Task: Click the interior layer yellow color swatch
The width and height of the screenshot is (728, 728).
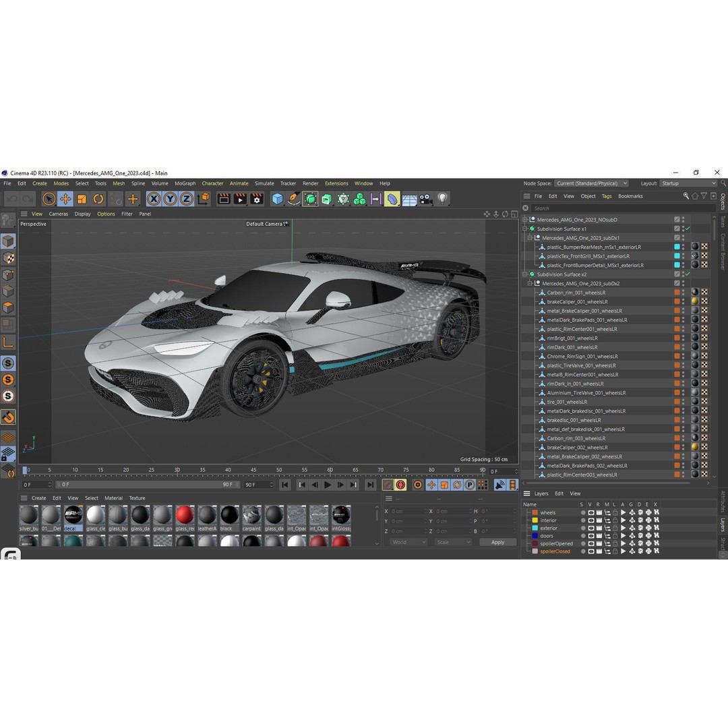Action: click(535, 520)
